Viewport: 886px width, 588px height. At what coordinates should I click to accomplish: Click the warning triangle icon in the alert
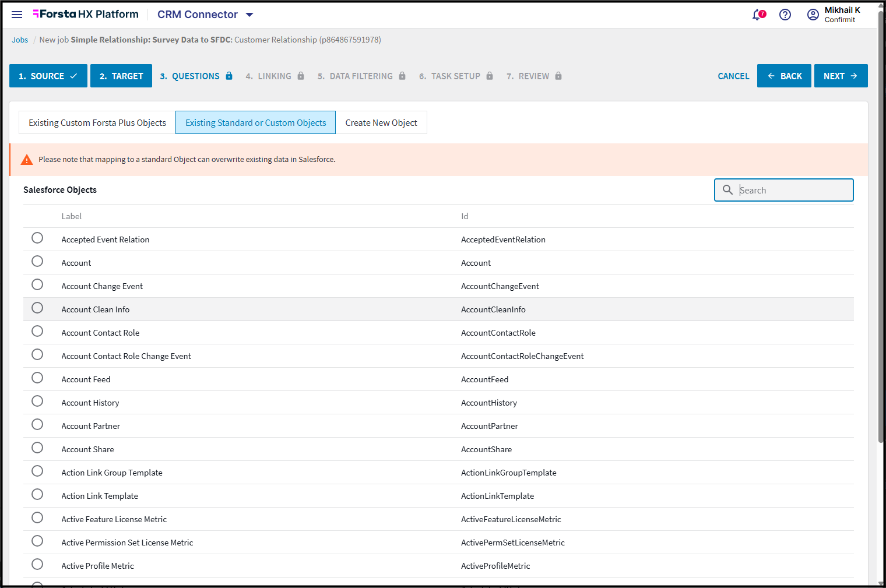click(x=27, y=160)
